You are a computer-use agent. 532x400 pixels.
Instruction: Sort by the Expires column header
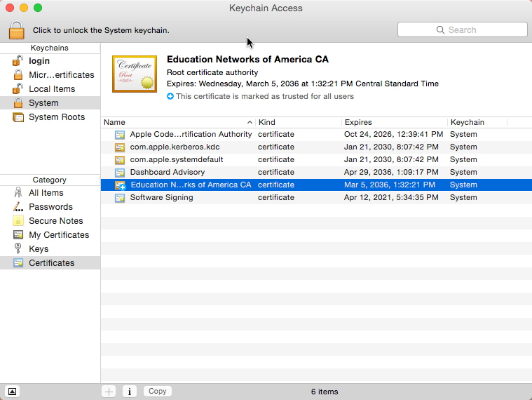pos(395,122)
